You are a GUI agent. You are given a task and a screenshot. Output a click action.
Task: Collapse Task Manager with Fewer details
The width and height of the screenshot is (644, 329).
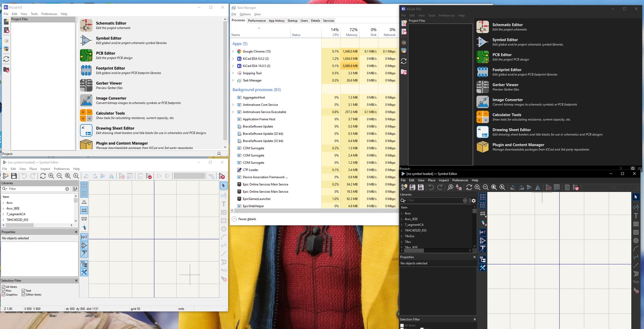[x=244, y=219]
